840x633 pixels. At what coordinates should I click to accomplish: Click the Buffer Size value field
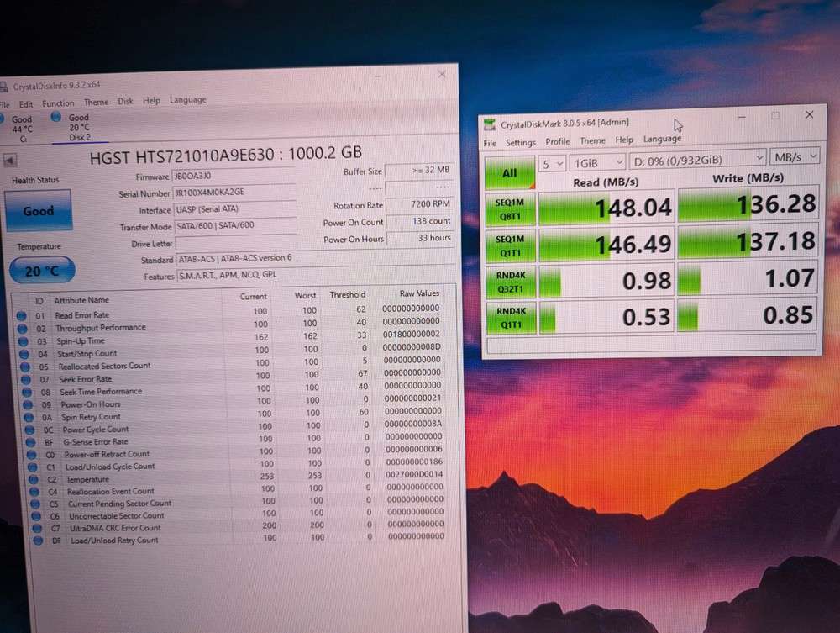[x=419, y=170]
